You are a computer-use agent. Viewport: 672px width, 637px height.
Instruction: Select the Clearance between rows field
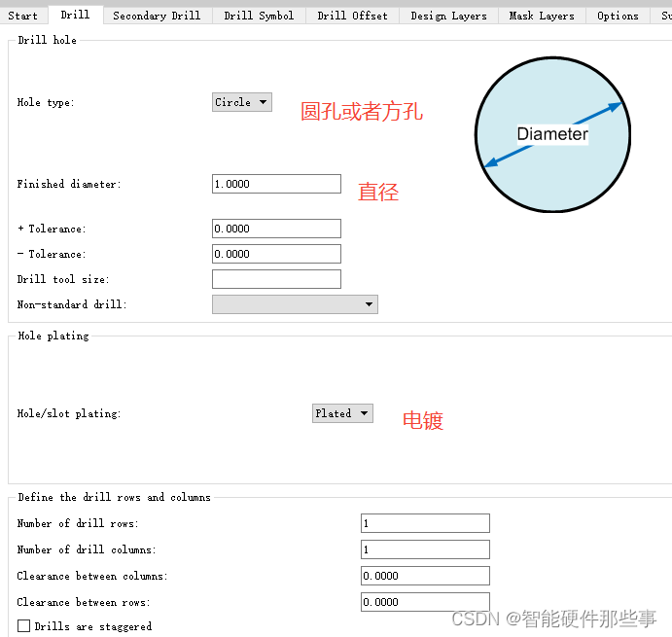click(424, 602)
